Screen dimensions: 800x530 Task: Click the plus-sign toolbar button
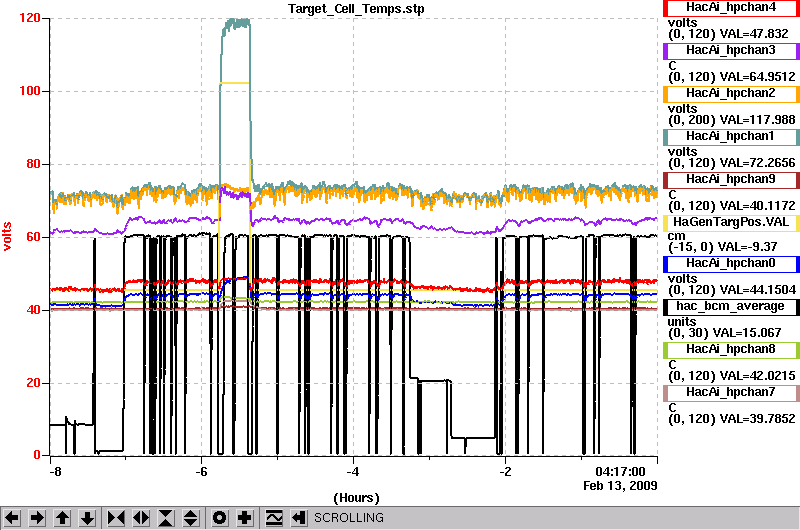click(244, 518)
